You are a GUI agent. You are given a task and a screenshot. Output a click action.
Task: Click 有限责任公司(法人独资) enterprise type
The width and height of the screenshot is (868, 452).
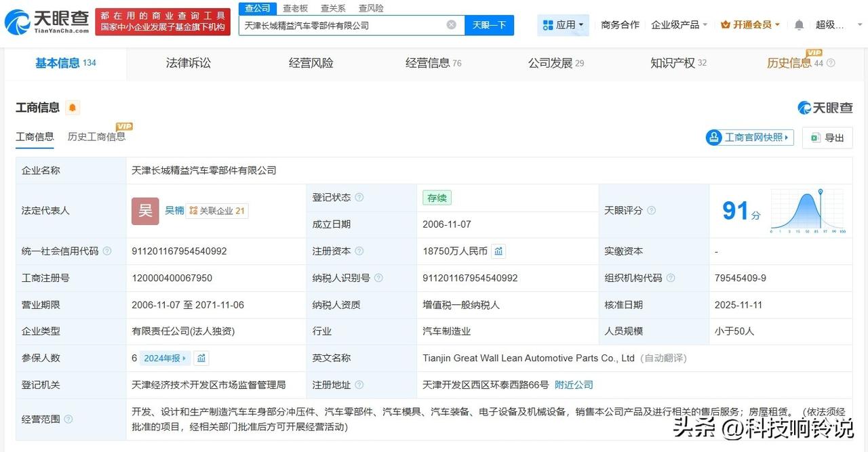183,331
